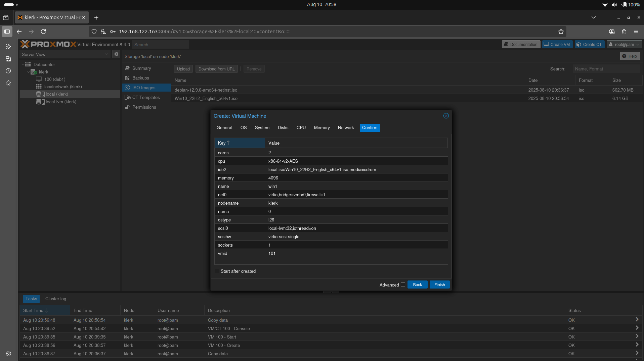
Task: Open the Summary panel for local storage
Action: 141,68
